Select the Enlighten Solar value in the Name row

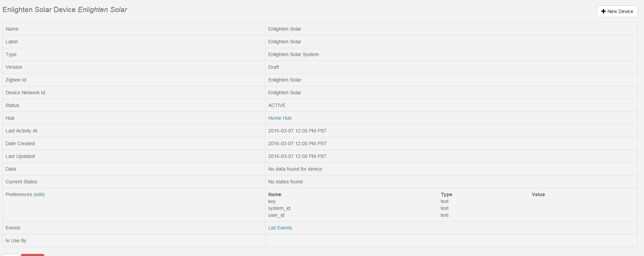click(285, 29)
